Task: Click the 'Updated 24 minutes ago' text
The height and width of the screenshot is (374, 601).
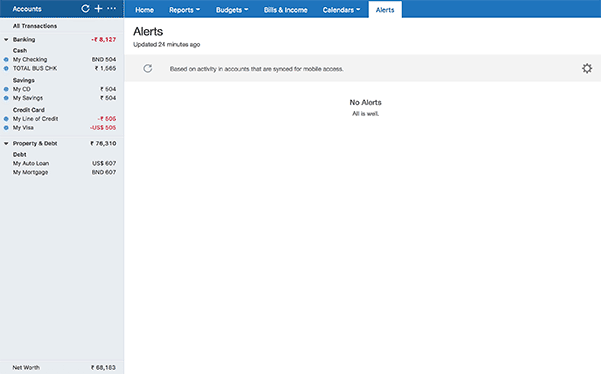Action: [x=167, y=44]
